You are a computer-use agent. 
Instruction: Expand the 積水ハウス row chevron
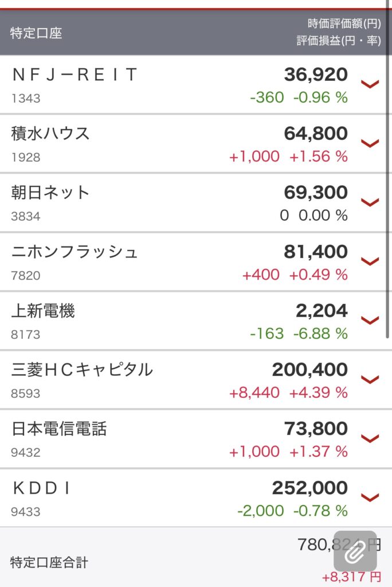(370, 143)
